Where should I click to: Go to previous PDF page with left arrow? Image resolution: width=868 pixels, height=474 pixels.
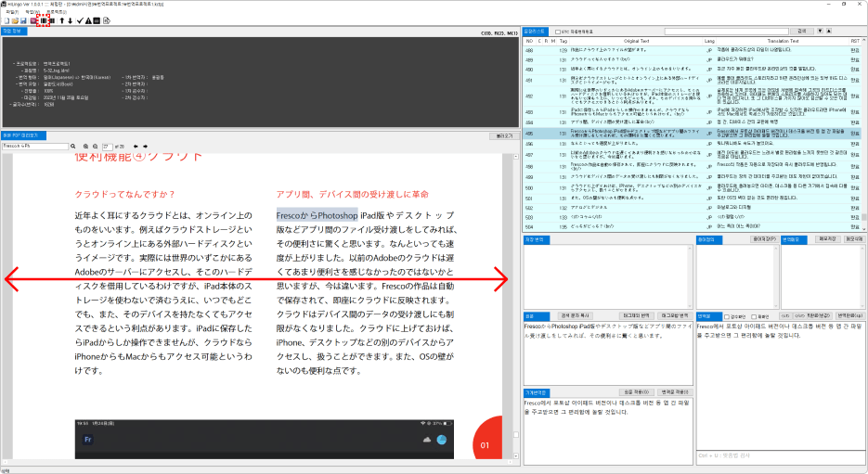click(136, 147)
